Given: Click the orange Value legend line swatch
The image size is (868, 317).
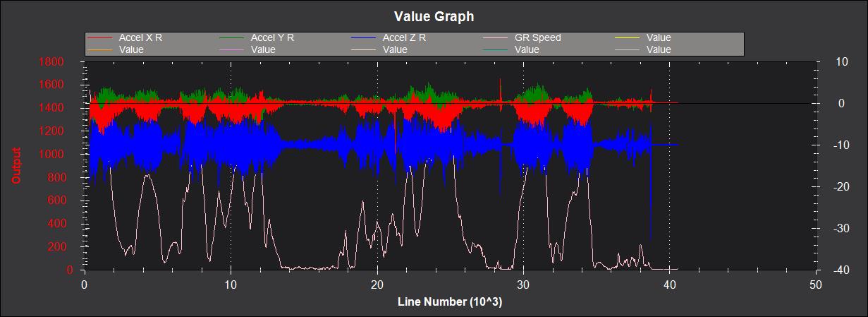Looking at the screenshot, I should tap(101, 49).
